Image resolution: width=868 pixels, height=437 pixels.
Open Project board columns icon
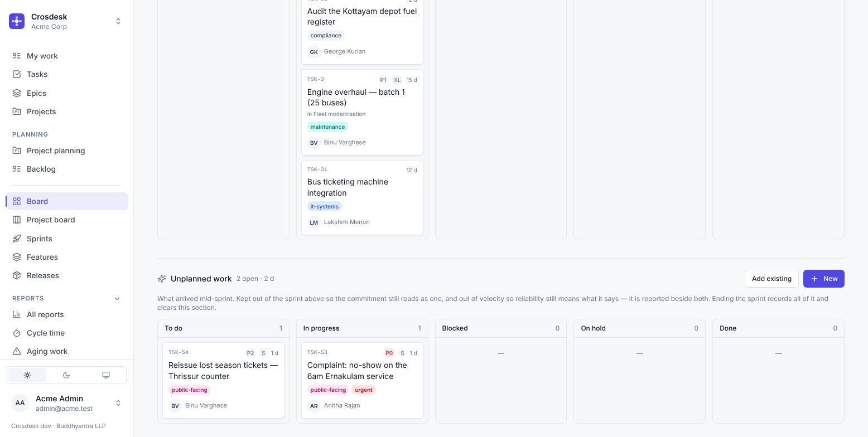17,220
